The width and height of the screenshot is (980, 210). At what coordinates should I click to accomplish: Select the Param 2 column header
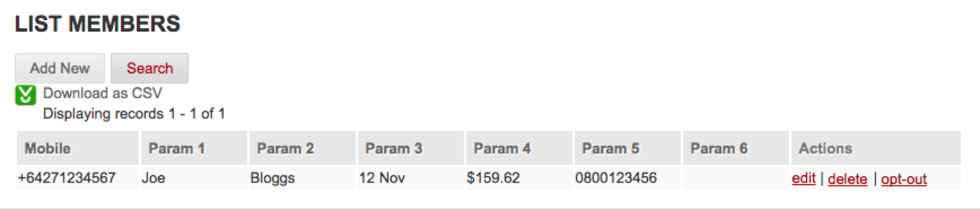[x=285, y=148]
